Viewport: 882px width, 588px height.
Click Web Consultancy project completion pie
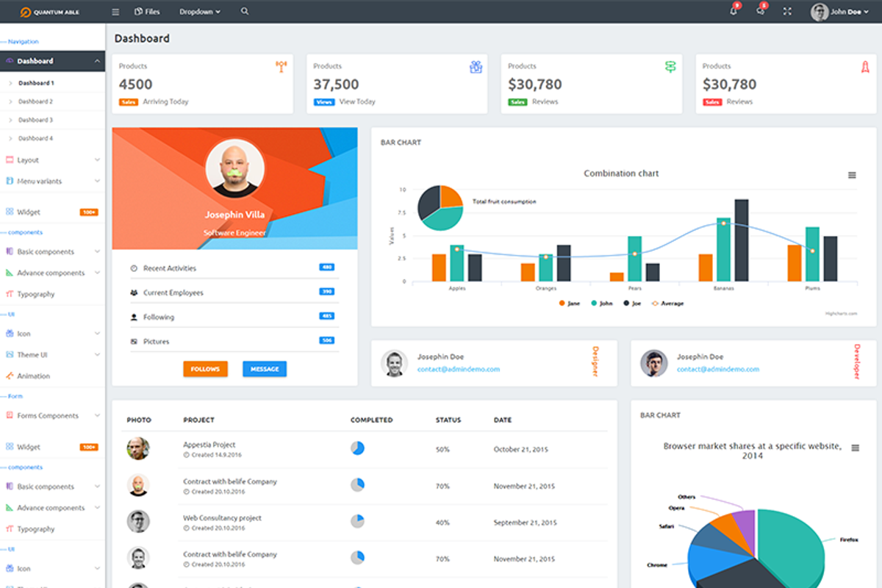pyautogui.click(x=357, y=521)
